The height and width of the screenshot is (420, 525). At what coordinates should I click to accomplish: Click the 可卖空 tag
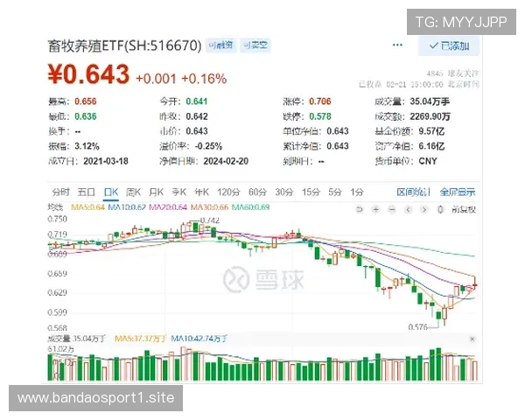coord(255,45)
